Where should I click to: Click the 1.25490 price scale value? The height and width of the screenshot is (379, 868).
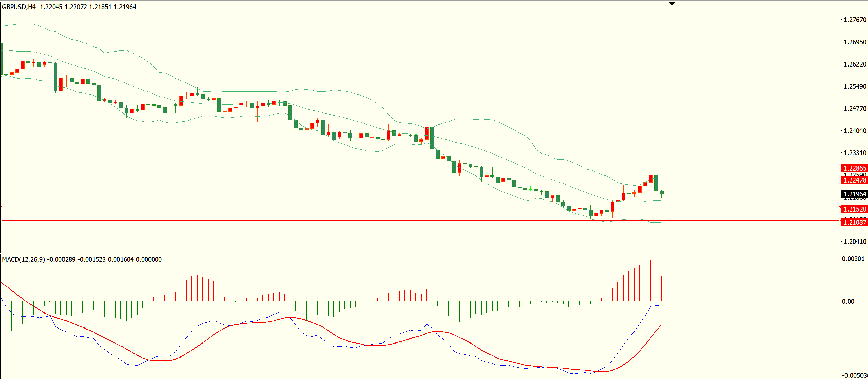coord(855,86)
